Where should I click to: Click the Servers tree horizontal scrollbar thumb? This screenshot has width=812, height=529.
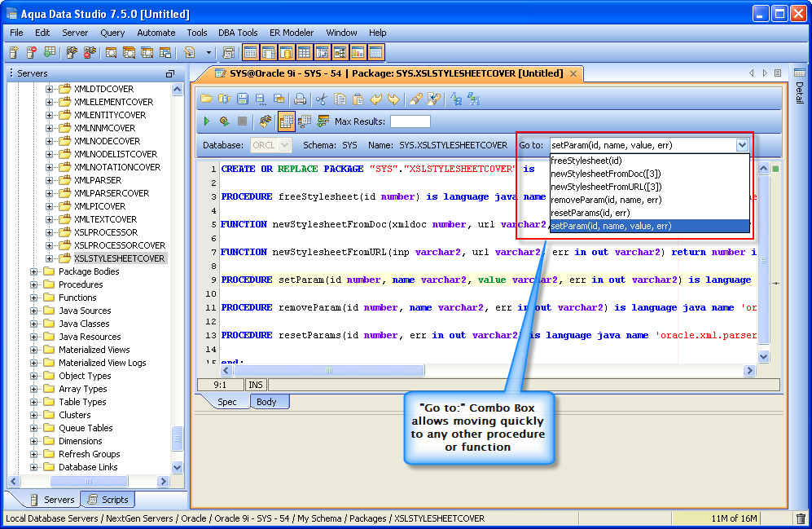coord(87,481)
